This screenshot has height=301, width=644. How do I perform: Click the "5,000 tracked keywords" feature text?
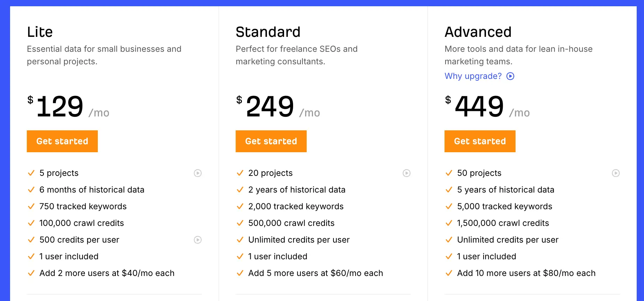click(x=504, y=206)
